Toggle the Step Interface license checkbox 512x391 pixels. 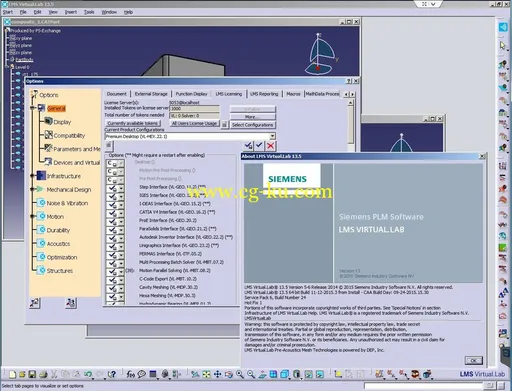[112, 188]
